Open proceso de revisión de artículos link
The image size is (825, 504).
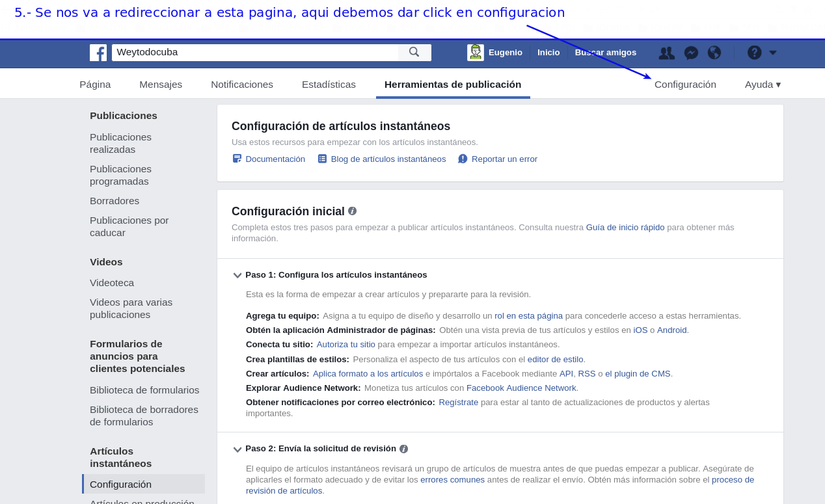click(733, 480)
